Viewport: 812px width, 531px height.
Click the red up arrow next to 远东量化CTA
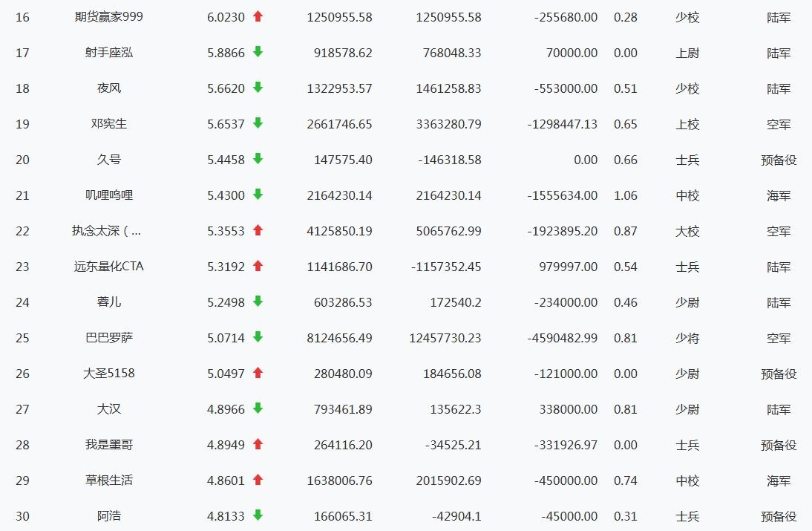click(258, 266)
